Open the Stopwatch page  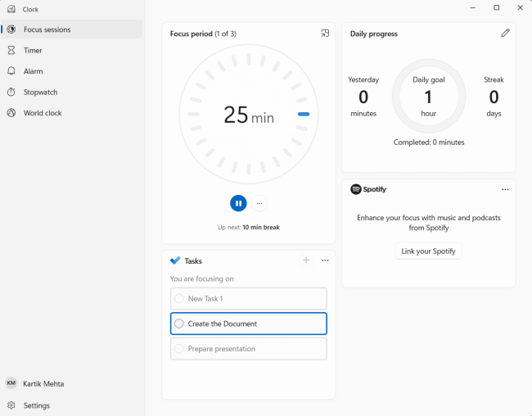tap(71, 92)
